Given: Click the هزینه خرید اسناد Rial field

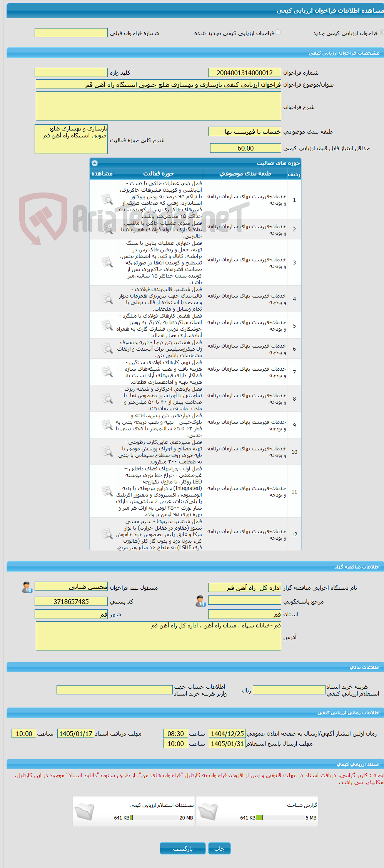Looking at the screenshot, I should 289,690.
